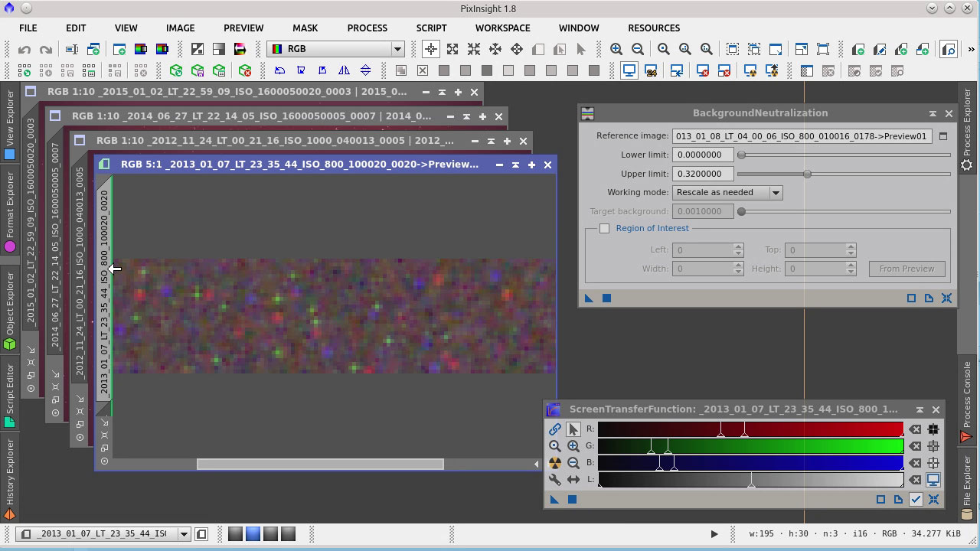
Task: Open Reference image view list button
Action: (x=943, y=136)
